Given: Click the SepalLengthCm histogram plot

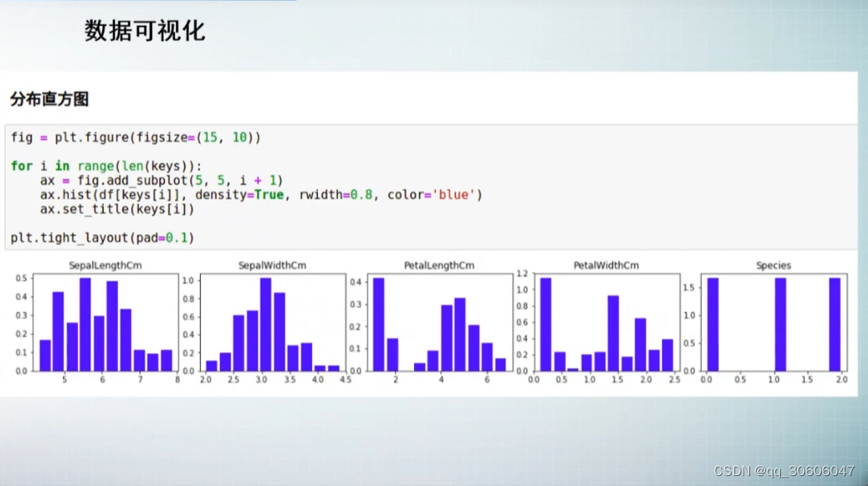Looking at the screenshot, I should (105, 322).
